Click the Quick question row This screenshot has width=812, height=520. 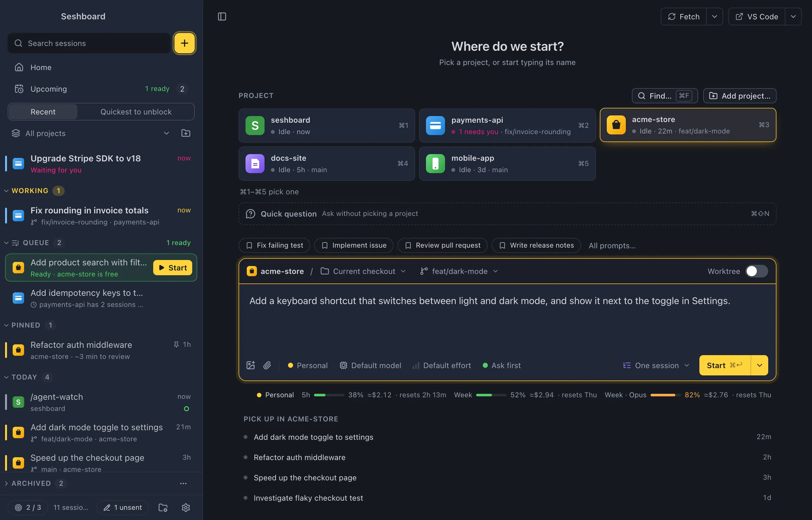(507, 214)
